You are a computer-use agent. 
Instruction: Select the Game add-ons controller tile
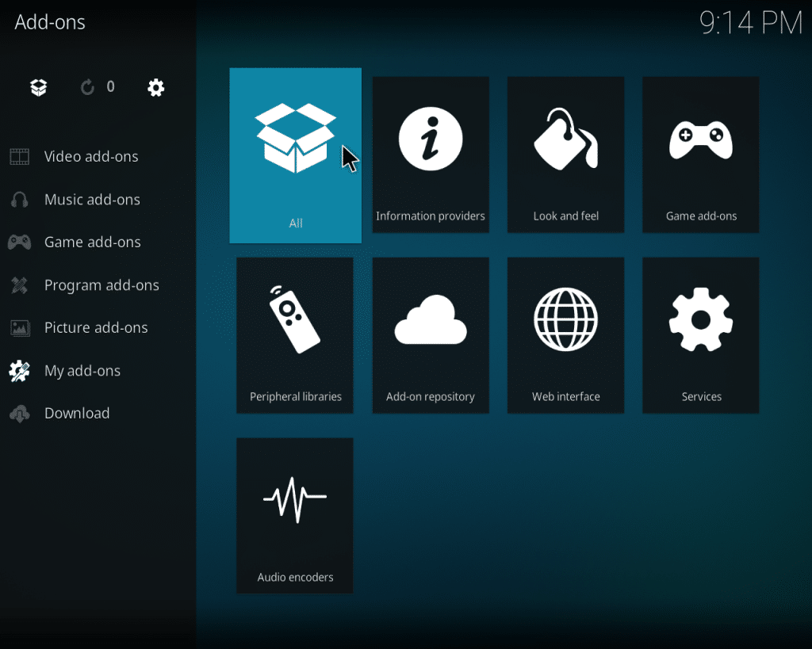700,155
